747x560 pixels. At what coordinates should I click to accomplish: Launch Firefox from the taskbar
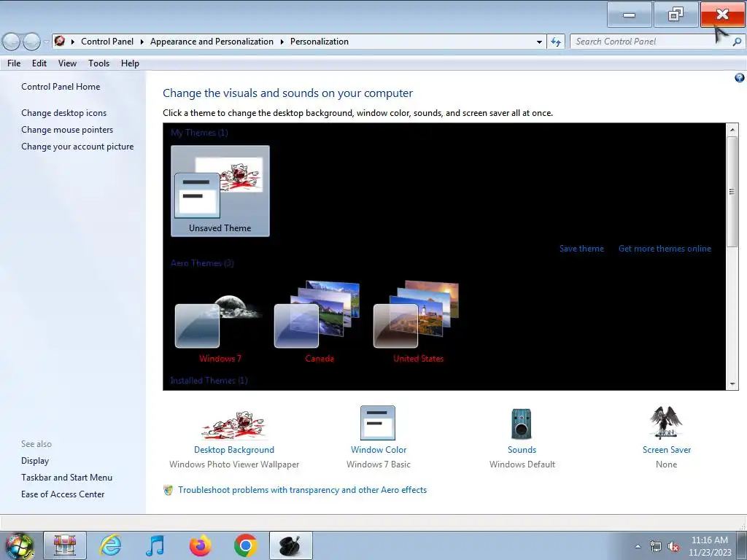[200, 545]
